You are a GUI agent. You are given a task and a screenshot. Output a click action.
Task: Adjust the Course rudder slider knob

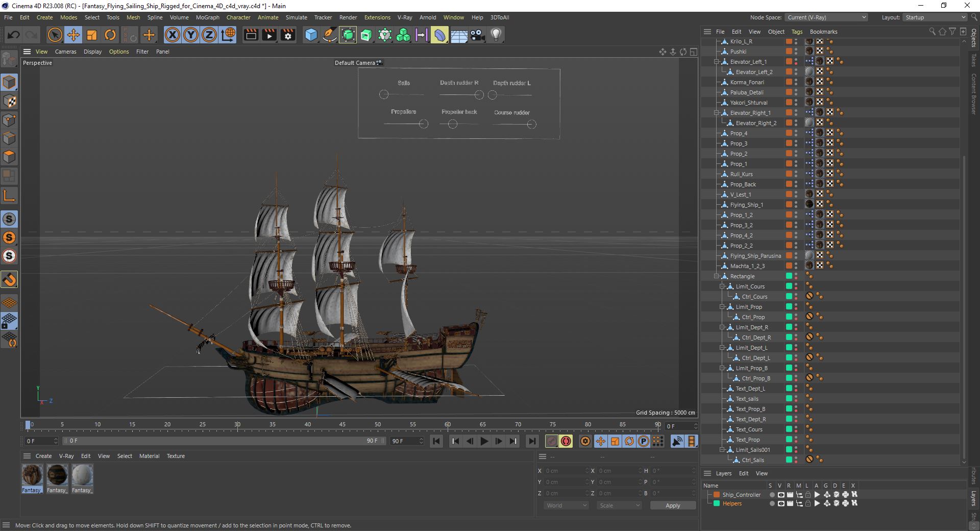click(531, 124)
